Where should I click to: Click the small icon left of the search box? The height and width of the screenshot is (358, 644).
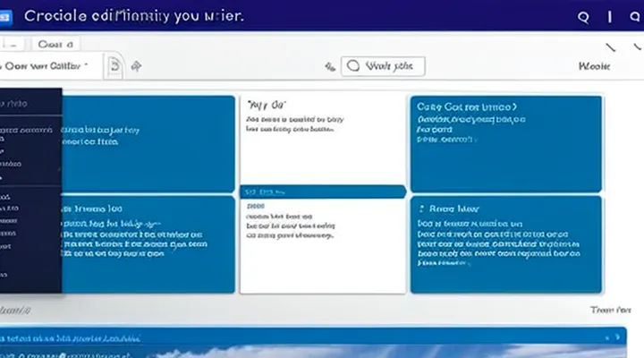click(330, 66)
